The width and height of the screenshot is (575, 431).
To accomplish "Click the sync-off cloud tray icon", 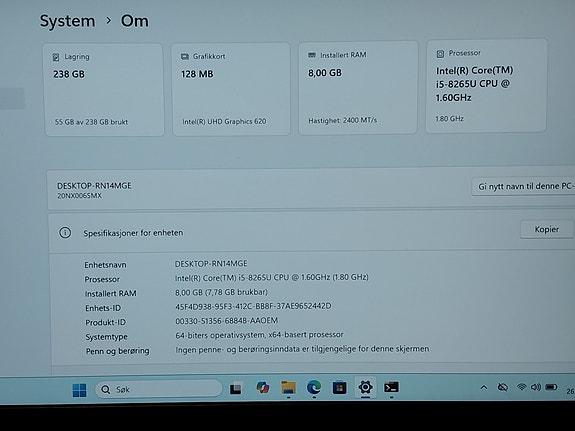I will pyautogui.click(x=503, y=387).
